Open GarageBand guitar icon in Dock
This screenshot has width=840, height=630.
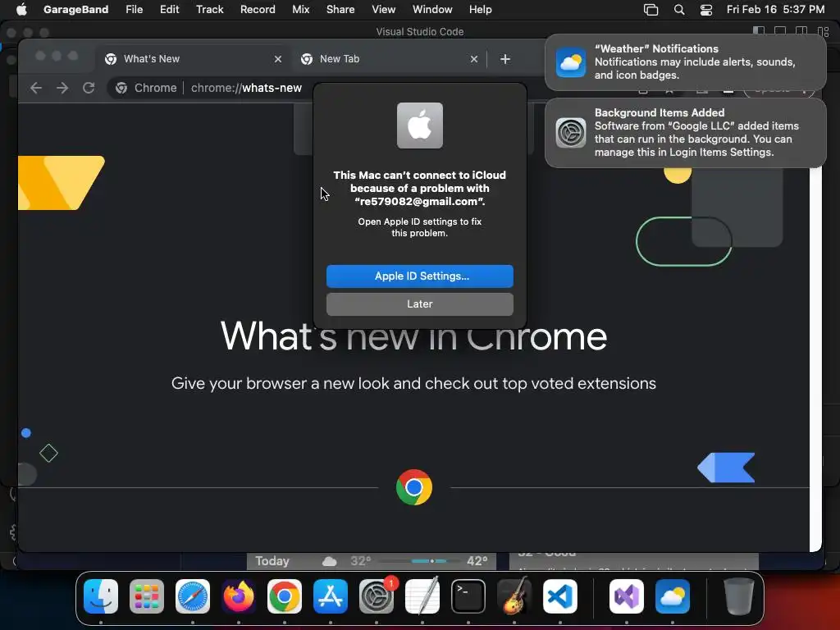514,596
